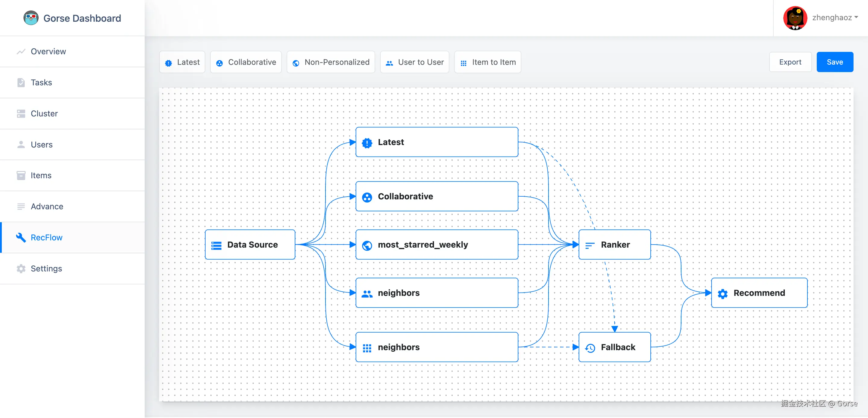Click the globe icon on most_starred_weekly node
The height and width of the screenshot is (418, 868).
pos(367,245)
